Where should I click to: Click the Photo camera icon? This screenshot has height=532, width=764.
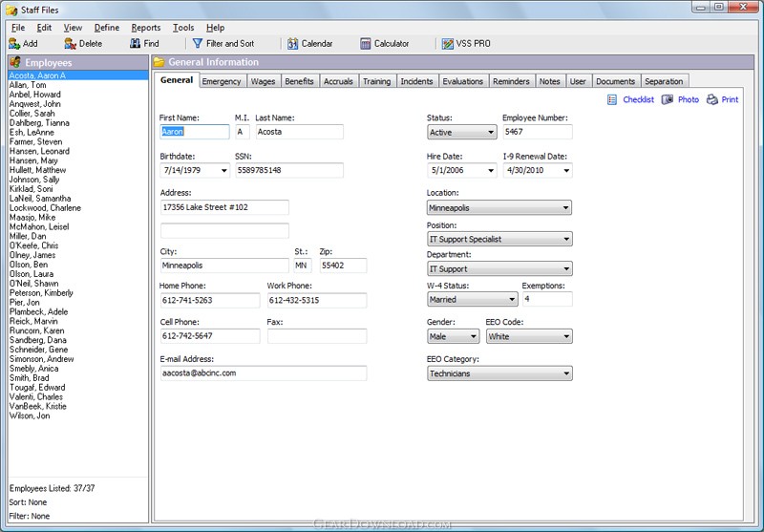667,99
